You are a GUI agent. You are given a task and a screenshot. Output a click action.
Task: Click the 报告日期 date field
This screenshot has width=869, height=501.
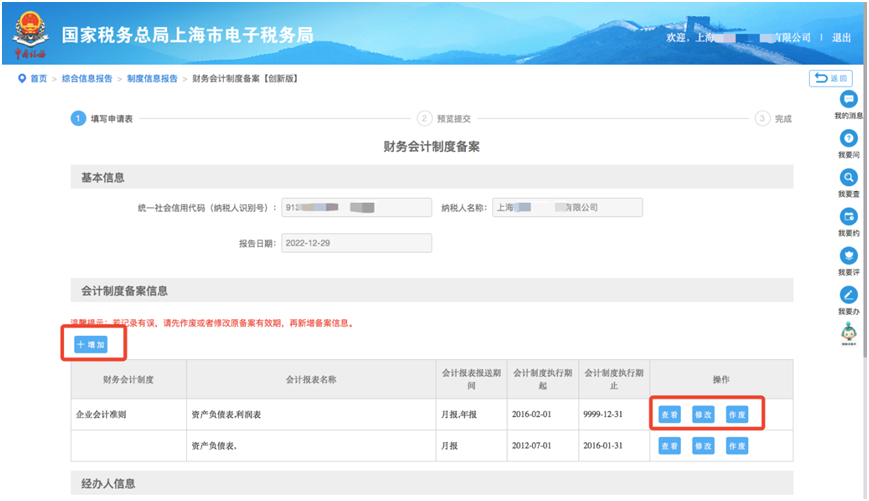(357, 243)
